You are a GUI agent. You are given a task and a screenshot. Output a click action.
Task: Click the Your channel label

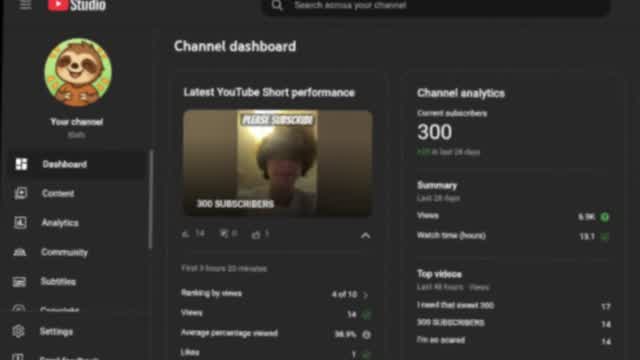click(x=77, y=122)
